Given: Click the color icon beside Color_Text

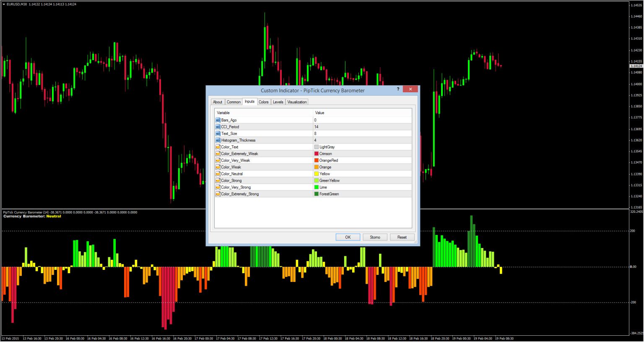Looking at the screenshot, I should 218,147.
